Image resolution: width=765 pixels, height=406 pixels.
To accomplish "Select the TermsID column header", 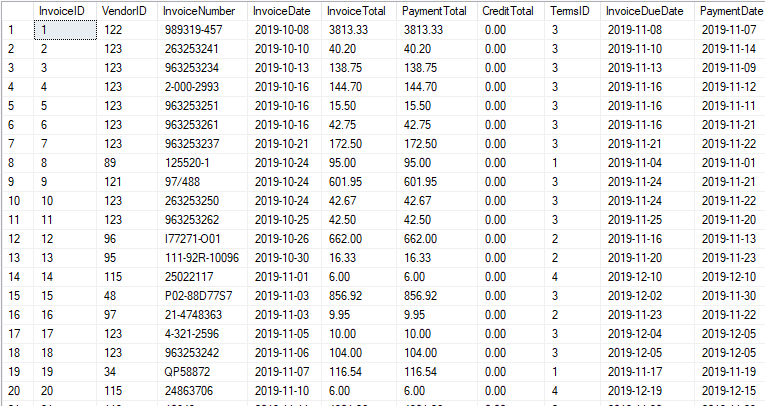I will [x=572, y=11].
